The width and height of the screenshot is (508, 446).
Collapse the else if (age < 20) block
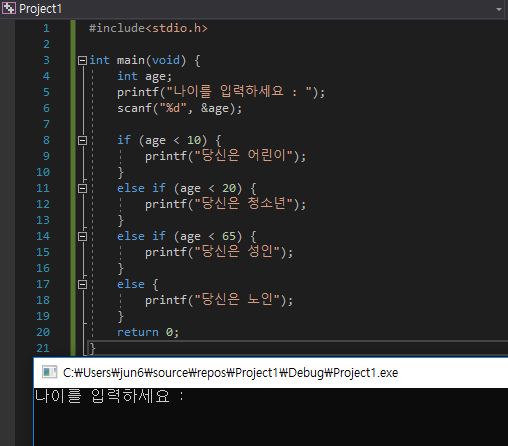click(82, 188)
